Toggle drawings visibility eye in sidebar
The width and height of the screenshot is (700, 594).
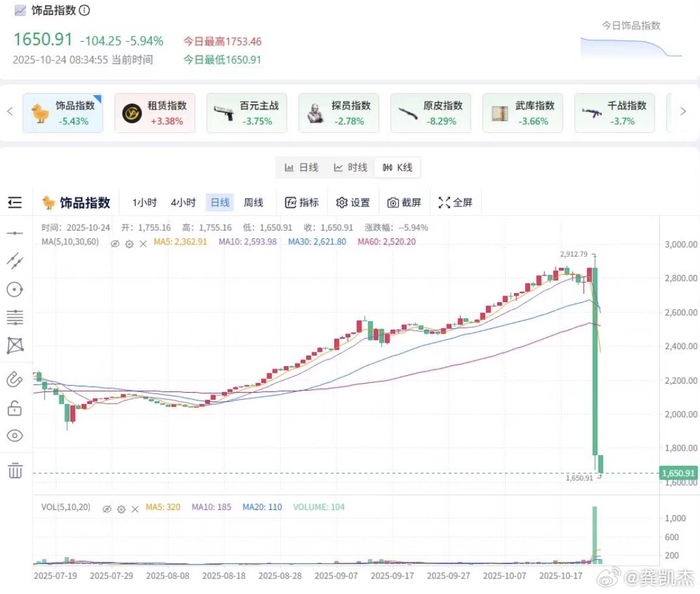(15, 436)
